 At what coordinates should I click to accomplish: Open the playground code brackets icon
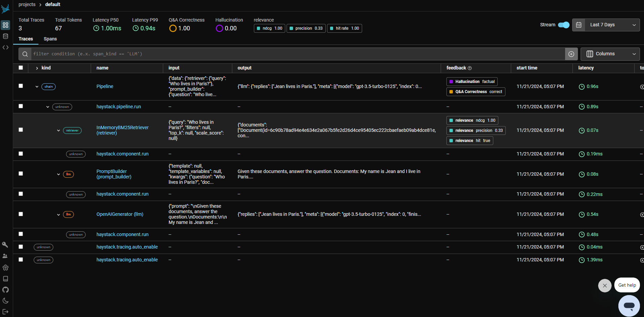5,47
